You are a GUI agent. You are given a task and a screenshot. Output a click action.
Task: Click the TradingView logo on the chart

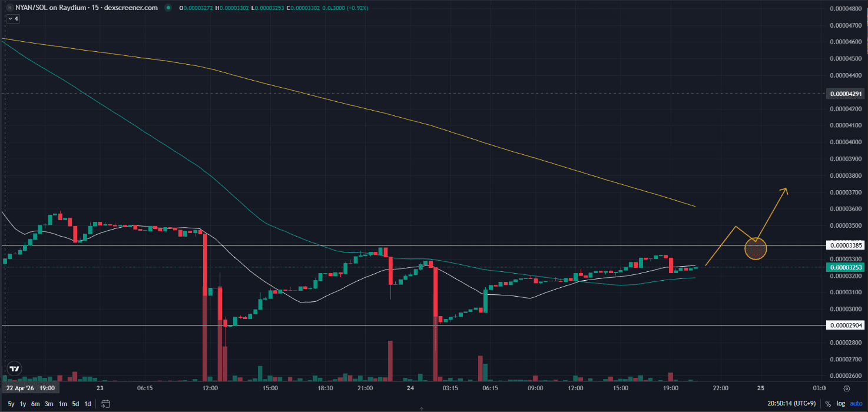[x=15, y=369]
